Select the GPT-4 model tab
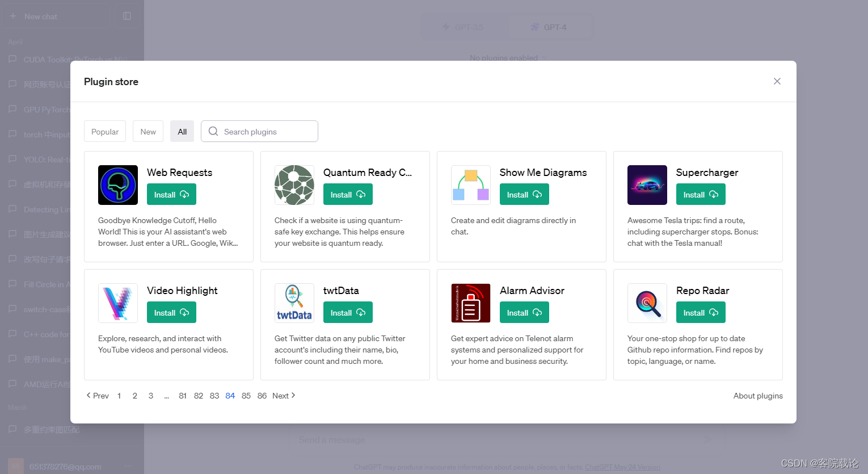868x474 pixels. pyautogui.click(x=549, y=27)
